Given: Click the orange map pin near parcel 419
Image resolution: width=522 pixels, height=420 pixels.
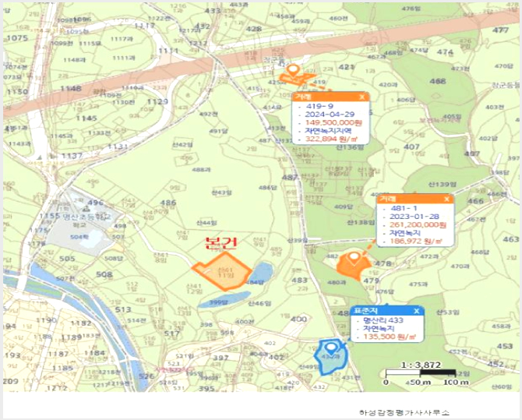Looking at the screenshot, I should [293, 71].
